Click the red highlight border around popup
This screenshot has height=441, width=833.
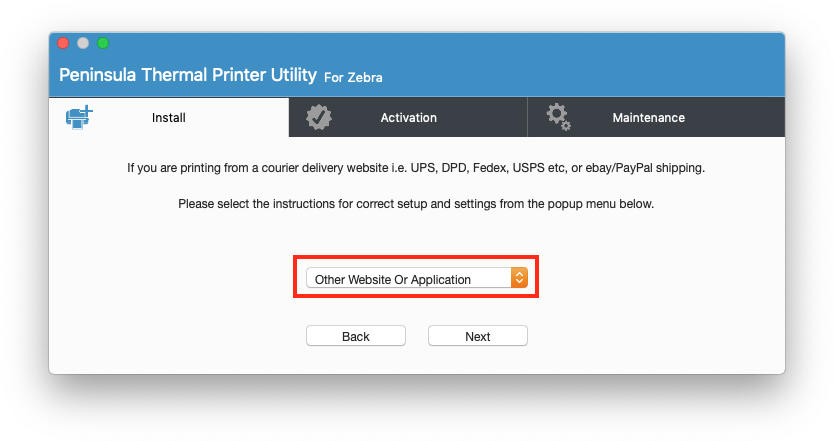tap(416, 257)
